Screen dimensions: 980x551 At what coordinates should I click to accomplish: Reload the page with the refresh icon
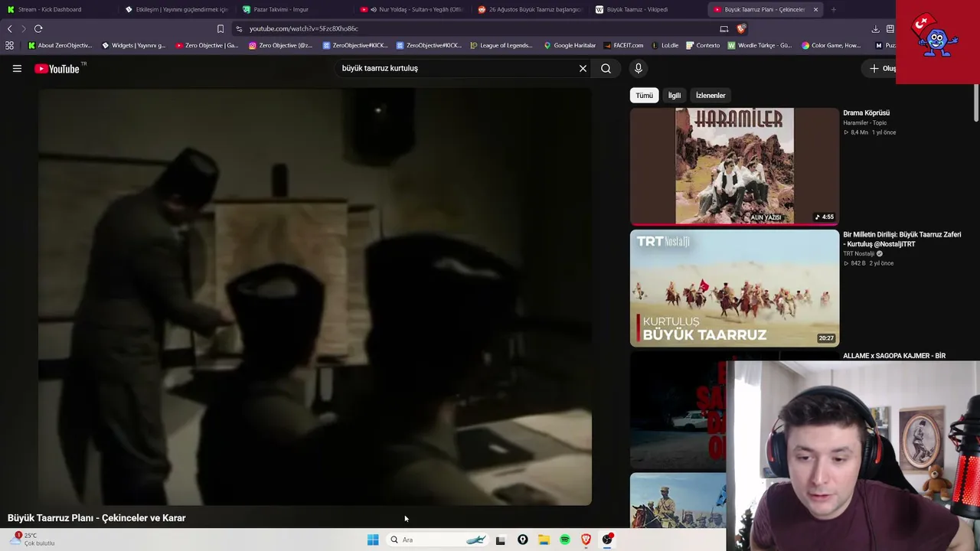coord(38,28)
